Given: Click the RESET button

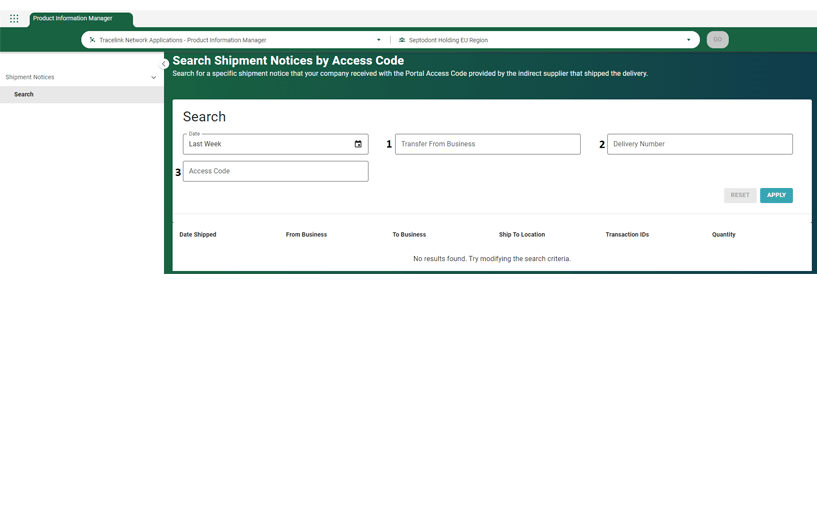Looking at the screenshot, I should pyautogui.click(x=740, y=195).
